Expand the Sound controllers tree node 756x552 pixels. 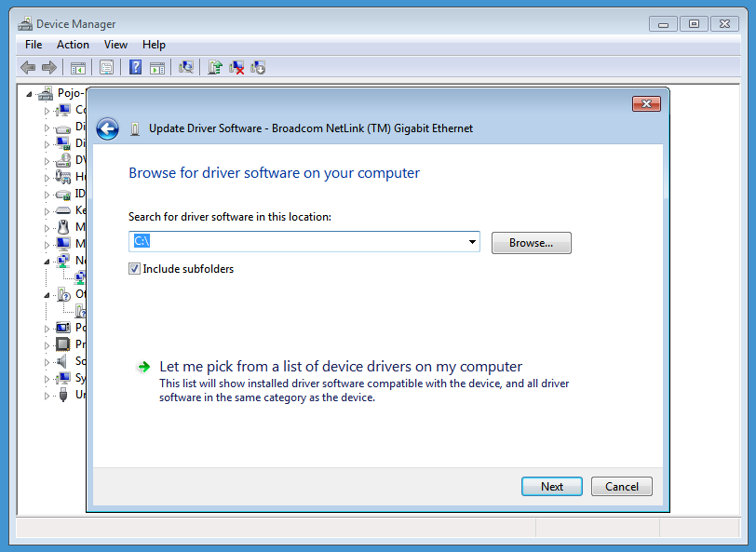(47, 362)
